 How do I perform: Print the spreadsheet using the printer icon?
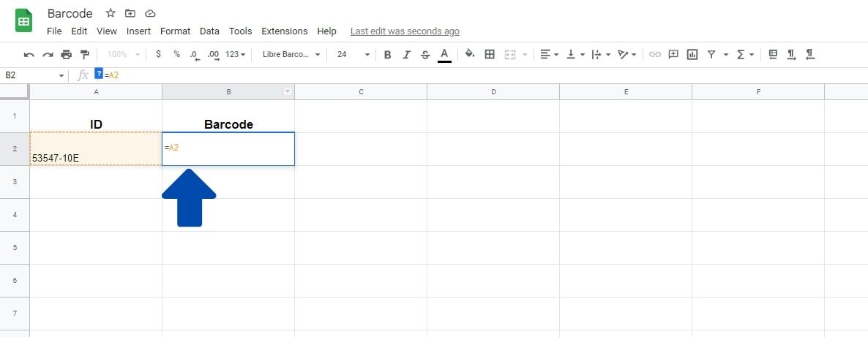click(x=67, y=54)
